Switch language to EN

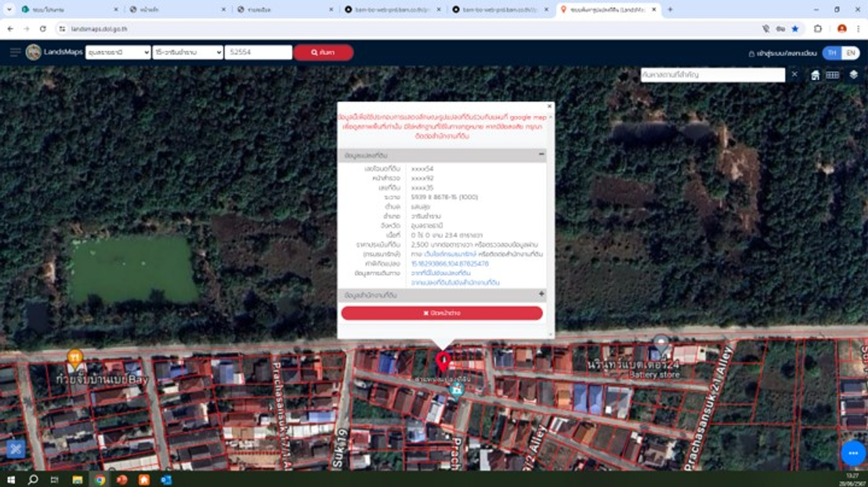(850, 52)
